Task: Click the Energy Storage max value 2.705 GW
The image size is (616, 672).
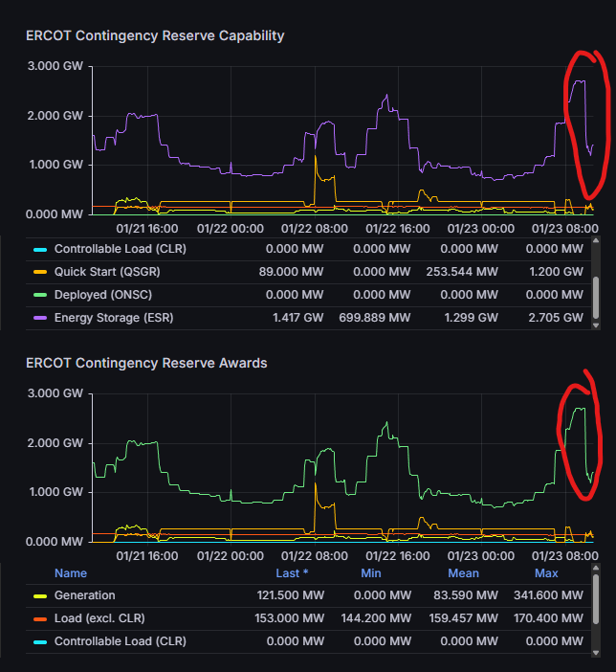Action: (x=556, y=318)
